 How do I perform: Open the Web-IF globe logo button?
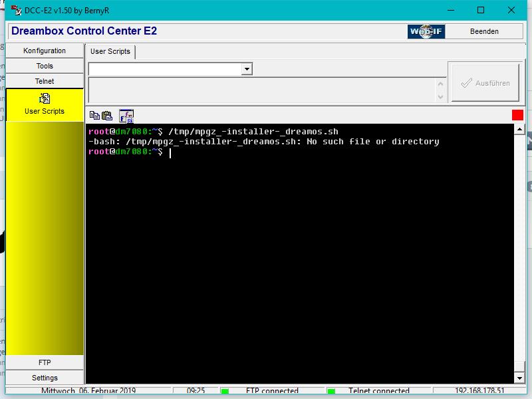[426, 31]
